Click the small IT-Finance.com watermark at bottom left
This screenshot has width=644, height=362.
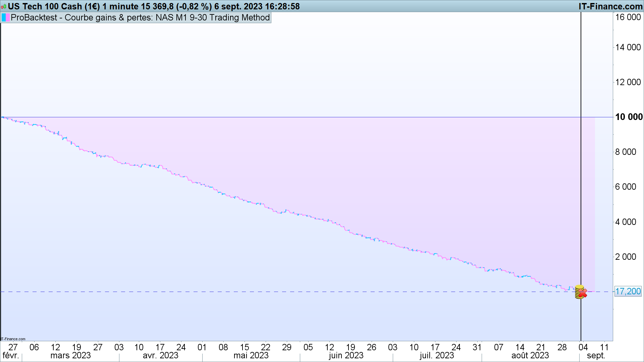pyautogui.click(x=13, y=339)
